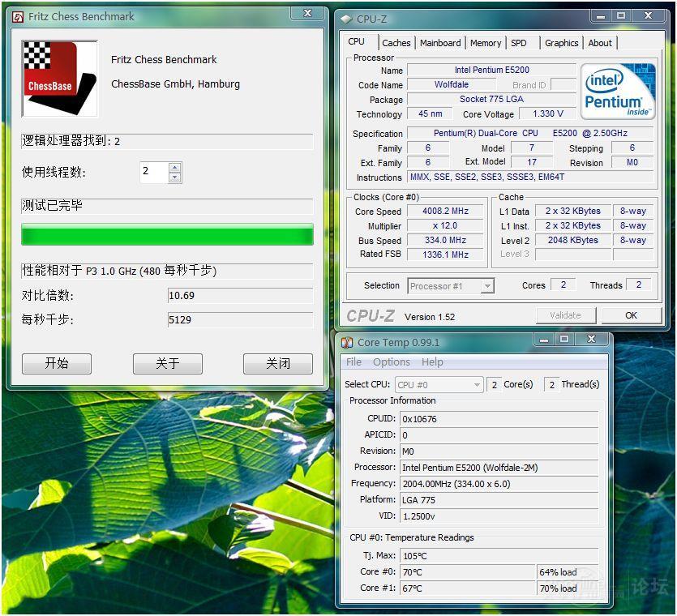Open the Mainboard tab
Screen dimensions: 677x616
tap(440, 43)
